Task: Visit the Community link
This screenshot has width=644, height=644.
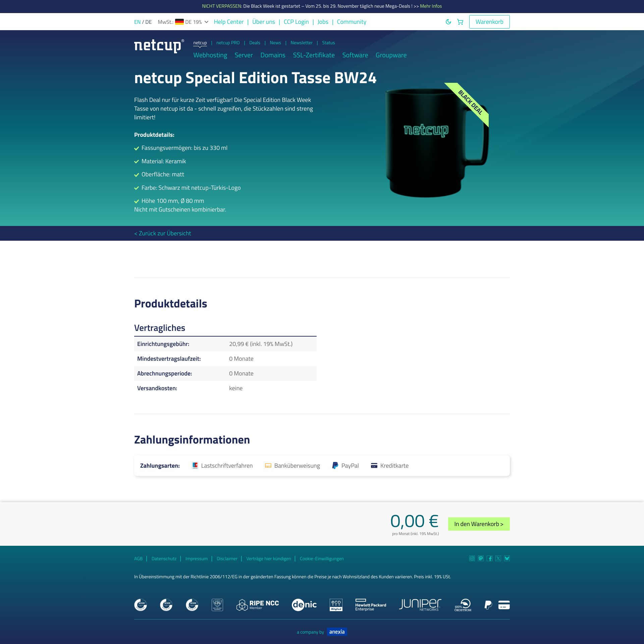Action: point(352,22)
